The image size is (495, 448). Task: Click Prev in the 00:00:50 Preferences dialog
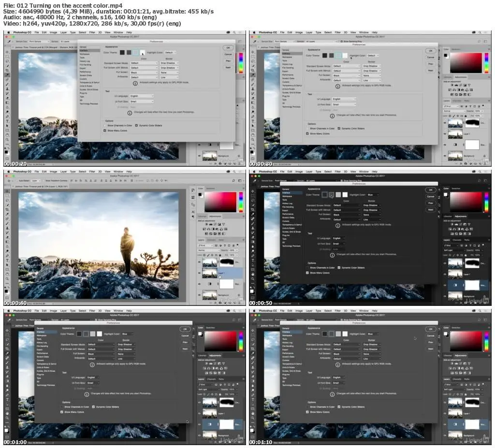431,203
